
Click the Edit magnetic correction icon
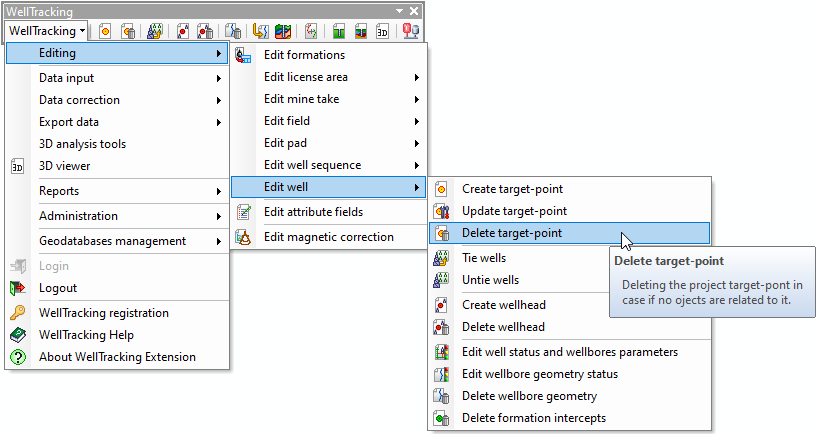click(x=243, y=237)
